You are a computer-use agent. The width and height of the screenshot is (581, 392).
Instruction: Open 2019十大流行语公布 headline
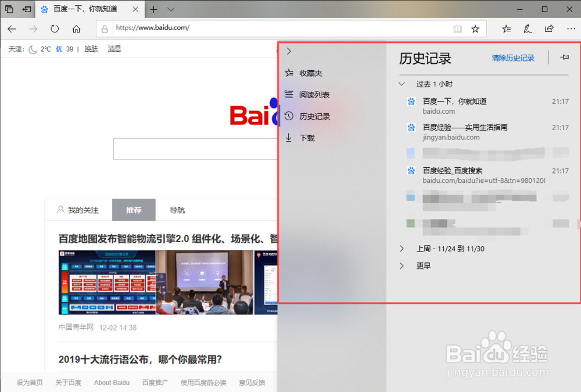(140, 359)
